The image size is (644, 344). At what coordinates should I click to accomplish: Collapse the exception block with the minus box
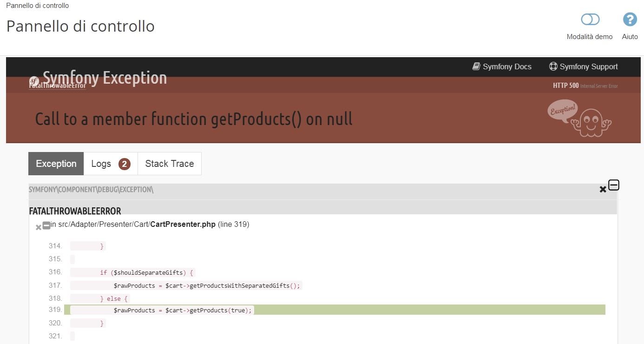point(614,185)
